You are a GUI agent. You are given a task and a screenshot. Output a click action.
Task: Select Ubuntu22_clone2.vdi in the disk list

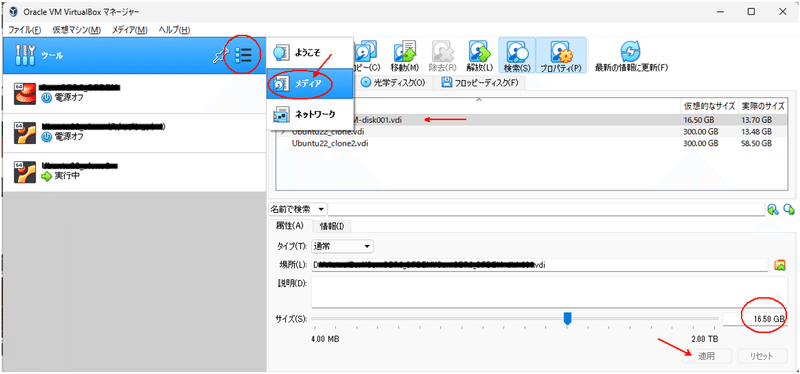click(x=330, y=143)
